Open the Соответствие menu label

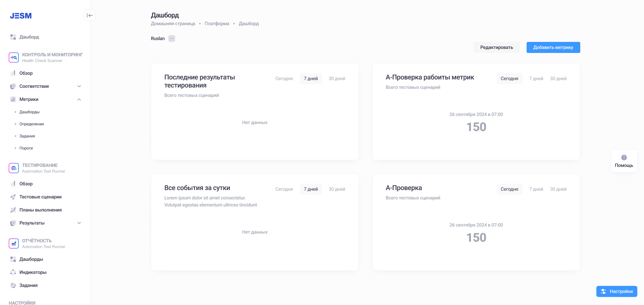click(34, 86)
